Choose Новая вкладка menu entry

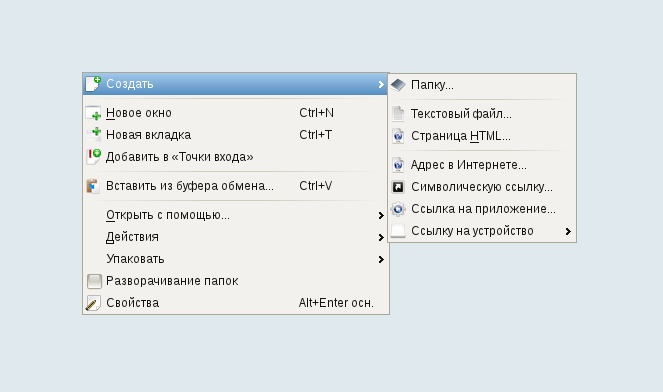pyautogui.click(x=236, y=134)
